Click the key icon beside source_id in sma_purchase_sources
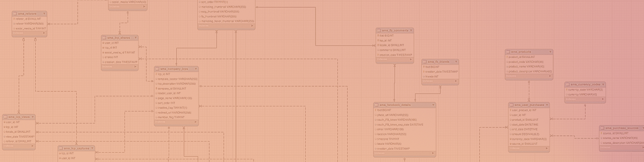Viewport: 644px width, 162px height. [601, 134]
